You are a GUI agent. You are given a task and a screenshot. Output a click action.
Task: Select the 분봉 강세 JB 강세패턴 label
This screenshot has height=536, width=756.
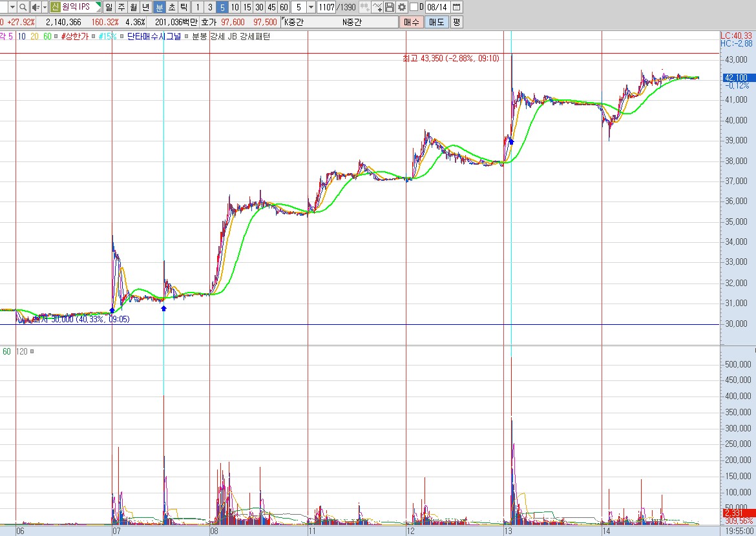coord(231,36)
